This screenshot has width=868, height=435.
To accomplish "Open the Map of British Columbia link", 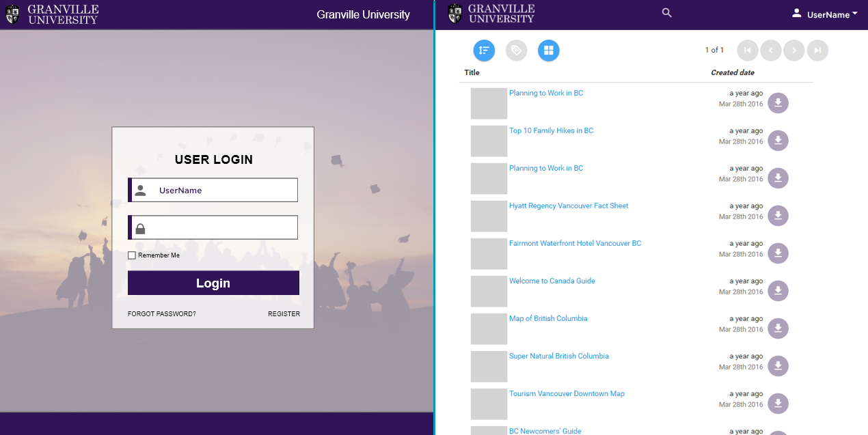I will coord(548,318).
